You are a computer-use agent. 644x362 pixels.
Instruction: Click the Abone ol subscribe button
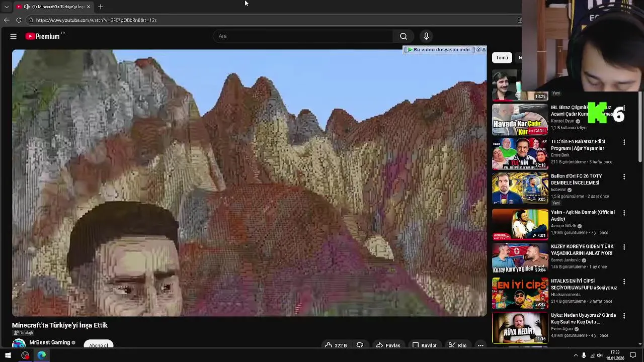click(98, 345)
